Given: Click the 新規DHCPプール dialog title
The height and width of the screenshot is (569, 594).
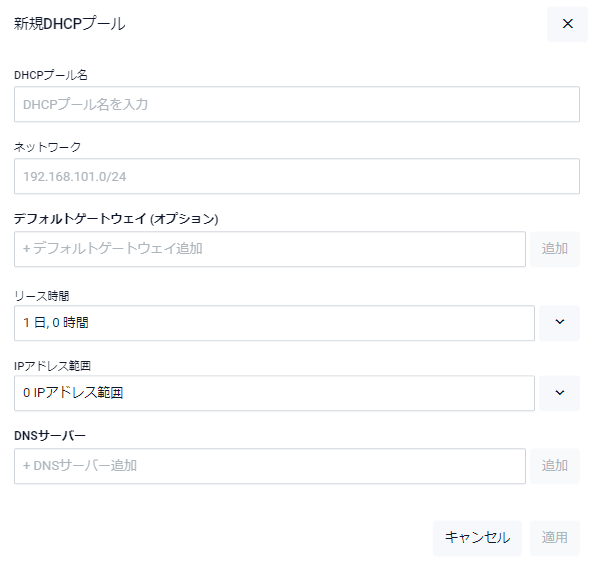Looking at the screenshot, I should 69,24.
